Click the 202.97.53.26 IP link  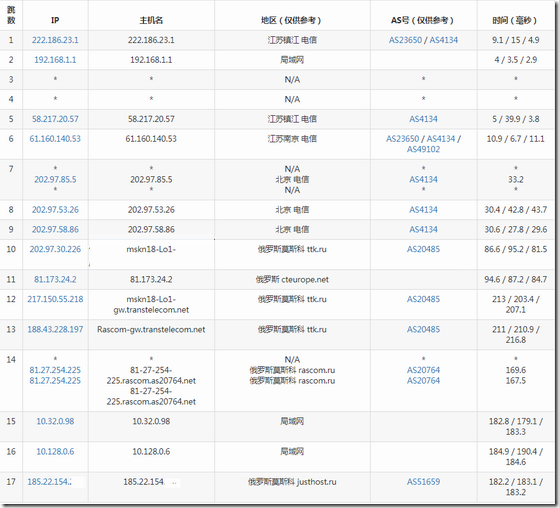pyautogui.click(x=55, y=210)
